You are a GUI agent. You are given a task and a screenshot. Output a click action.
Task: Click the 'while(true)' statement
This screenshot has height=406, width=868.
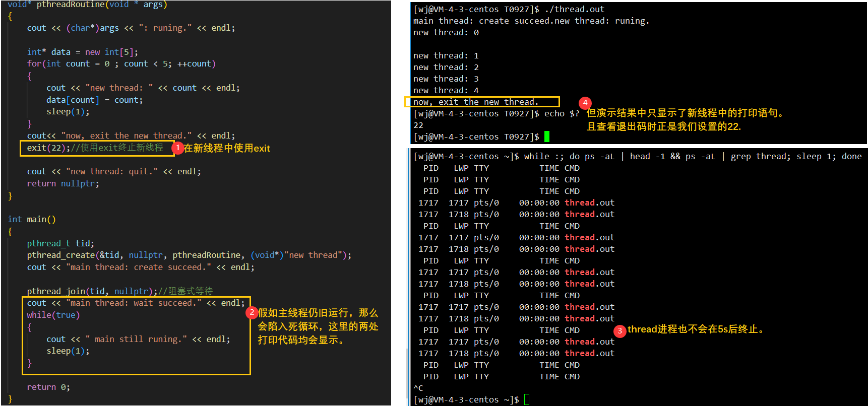[x=53, y=315]
